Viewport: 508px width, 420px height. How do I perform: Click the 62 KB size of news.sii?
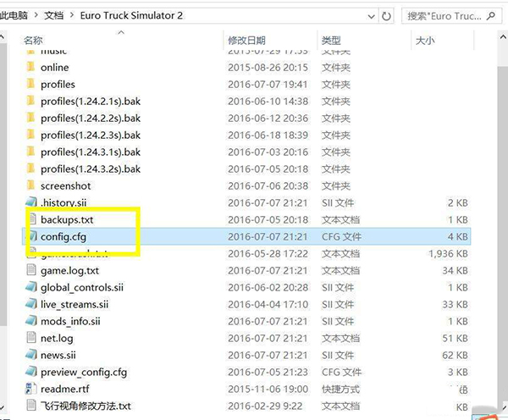(x=456, y=355)
